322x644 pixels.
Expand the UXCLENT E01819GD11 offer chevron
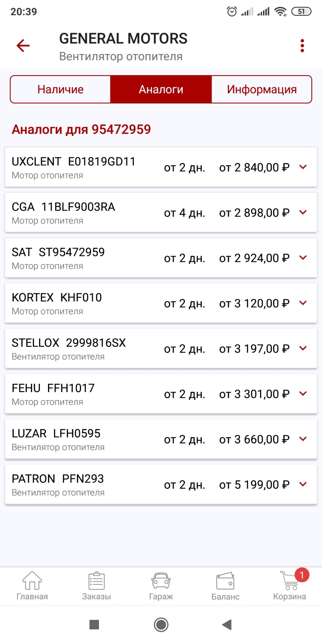(303, 167)
